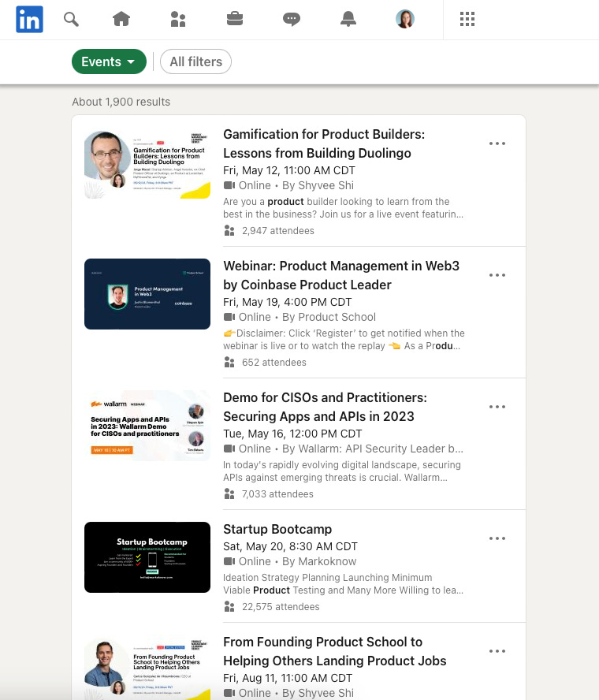This screenshot has height=700, width=599.
Task: Click 'By Markoknow' organizer text
Action: point(319,561)
